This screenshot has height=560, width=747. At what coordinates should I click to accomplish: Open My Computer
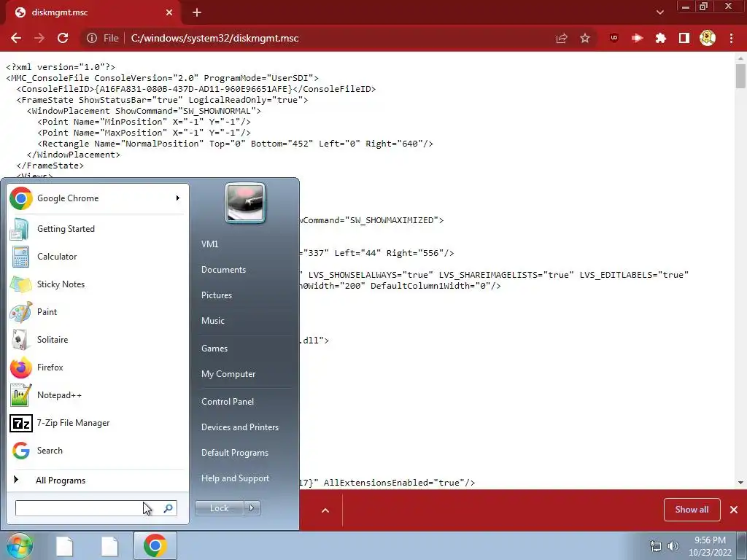228,374
